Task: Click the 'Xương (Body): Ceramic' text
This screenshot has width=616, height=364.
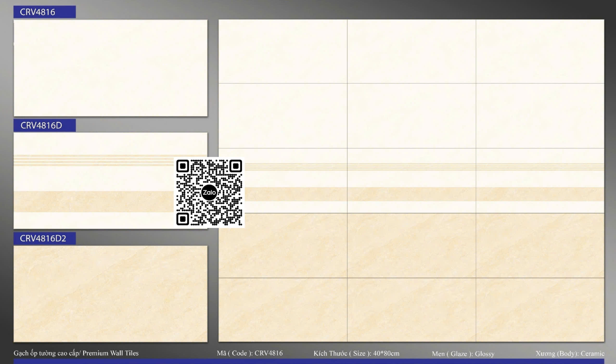Action: [x=570, y=353]
